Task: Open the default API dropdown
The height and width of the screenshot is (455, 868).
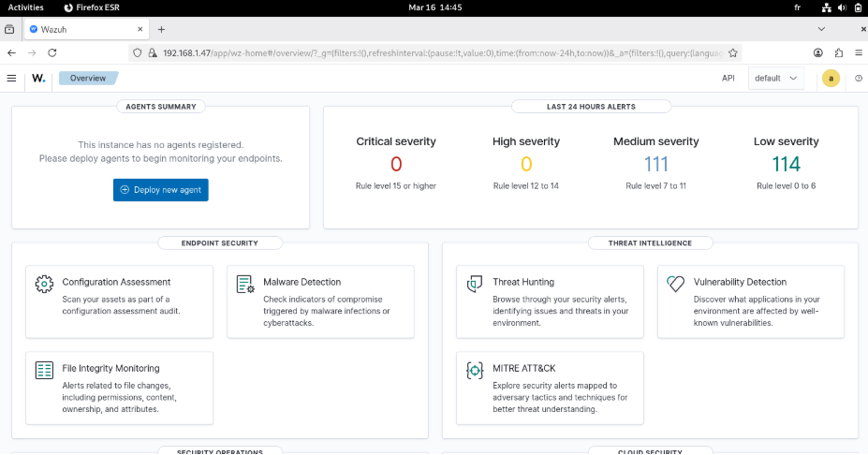Action: point(776,78)
